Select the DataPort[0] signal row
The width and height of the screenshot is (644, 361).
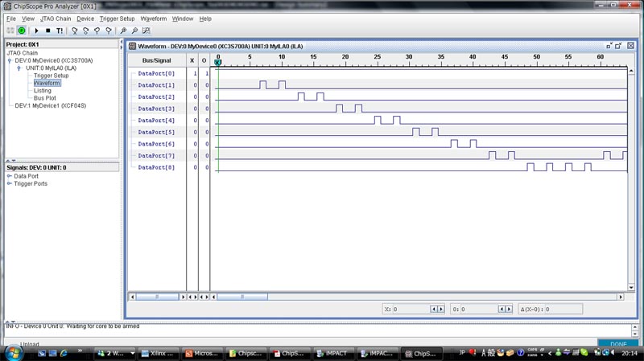coord(156,73)
